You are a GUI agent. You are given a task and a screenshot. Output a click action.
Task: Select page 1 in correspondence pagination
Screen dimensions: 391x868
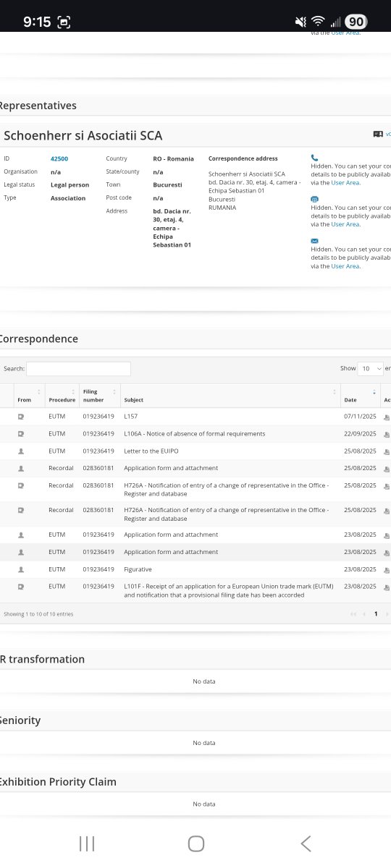[x=376, y=613]
